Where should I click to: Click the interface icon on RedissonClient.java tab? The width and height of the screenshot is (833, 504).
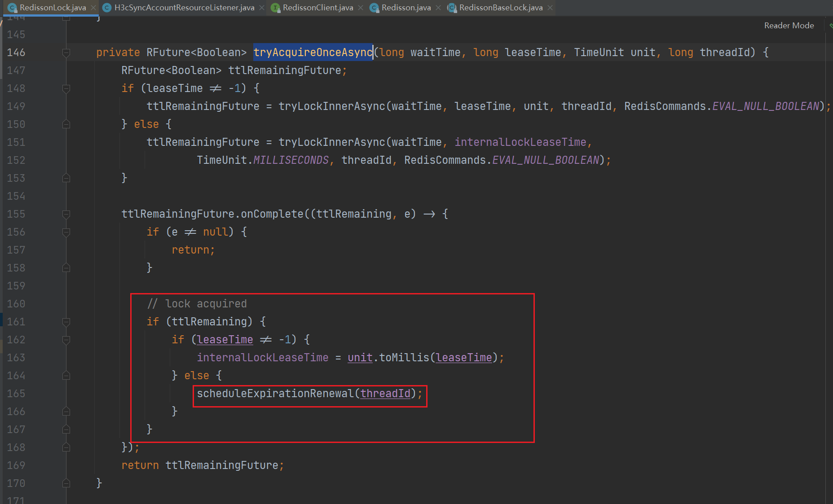pyautogui.click(x=275, y=8)
